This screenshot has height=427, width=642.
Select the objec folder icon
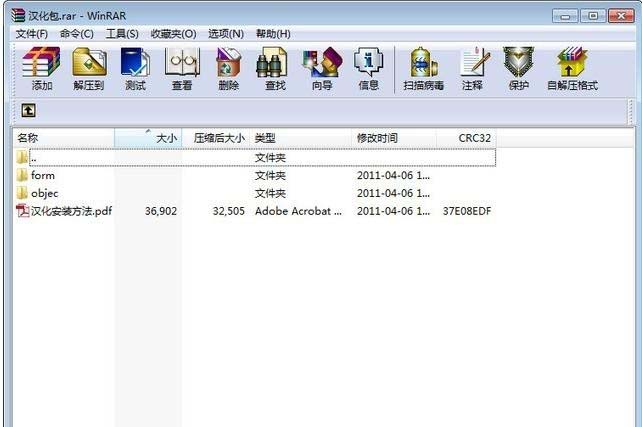22,193
